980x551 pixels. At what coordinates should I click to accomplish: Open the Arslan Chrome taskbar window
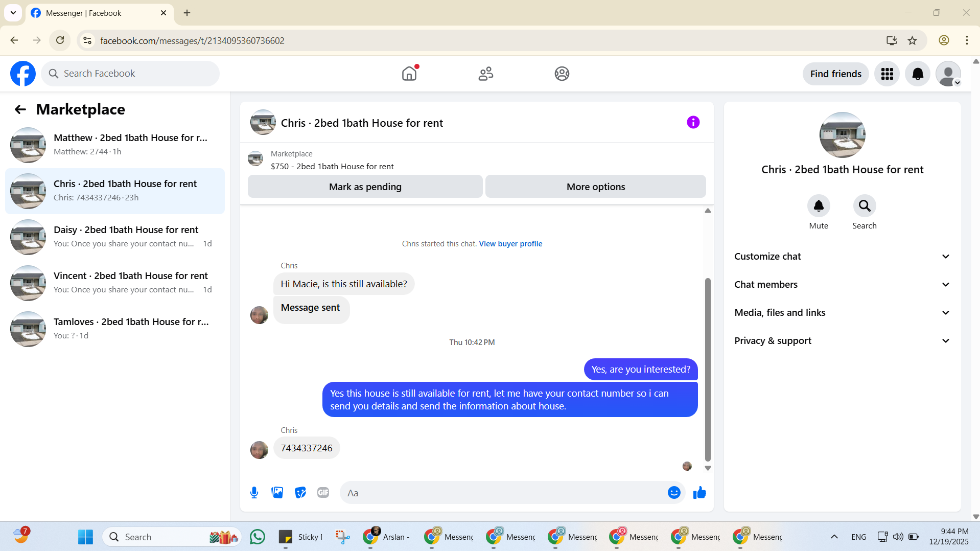(x=387, y=537)
